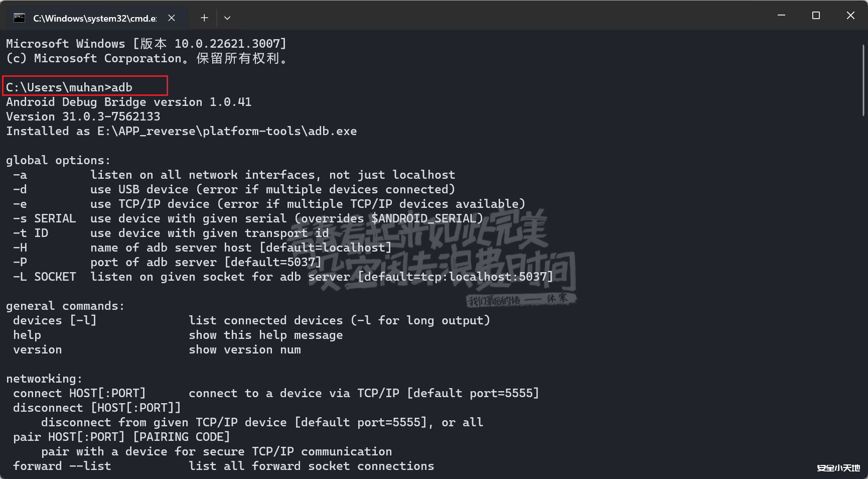This screenshot has height=479, width=868.
Task: Maximize the terminal window
Action: pyautogui.click(x=816, y=16)
